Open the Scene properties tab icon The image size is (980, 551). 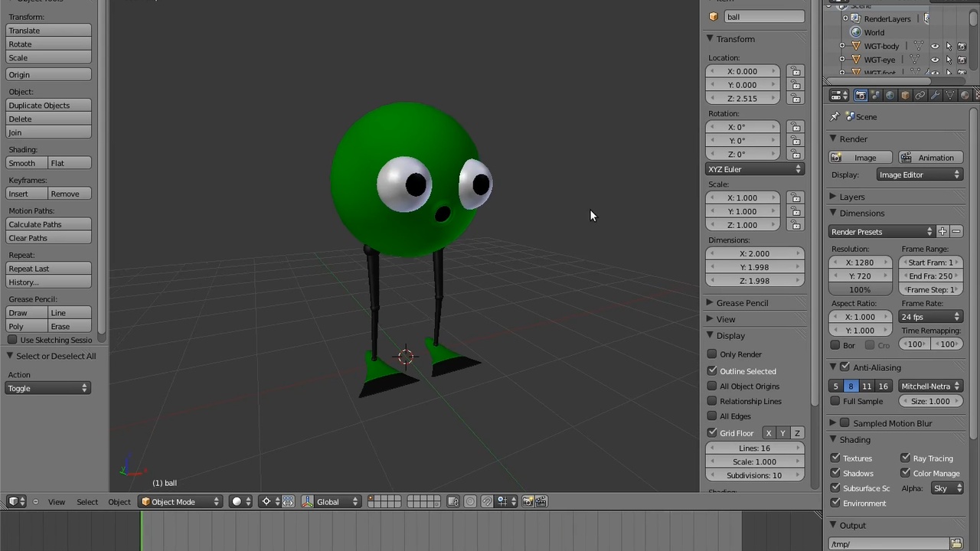(x=876, y=96)
